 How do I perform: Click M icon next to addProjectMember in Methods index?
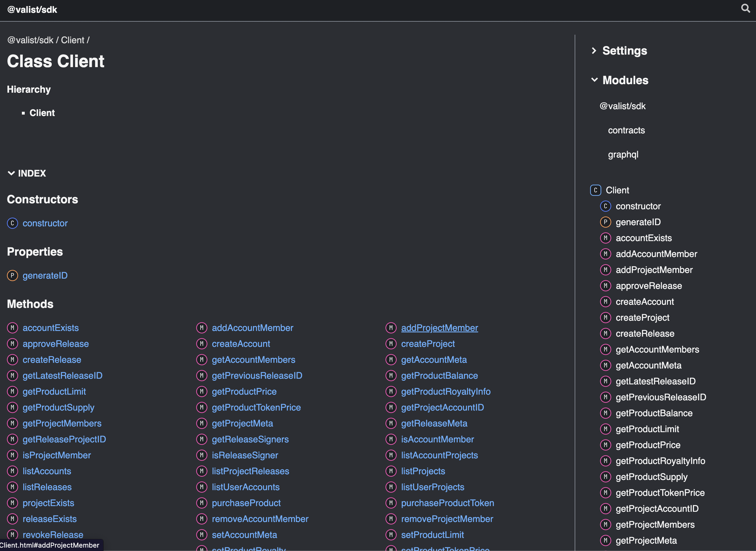click(x=391, y=328)
